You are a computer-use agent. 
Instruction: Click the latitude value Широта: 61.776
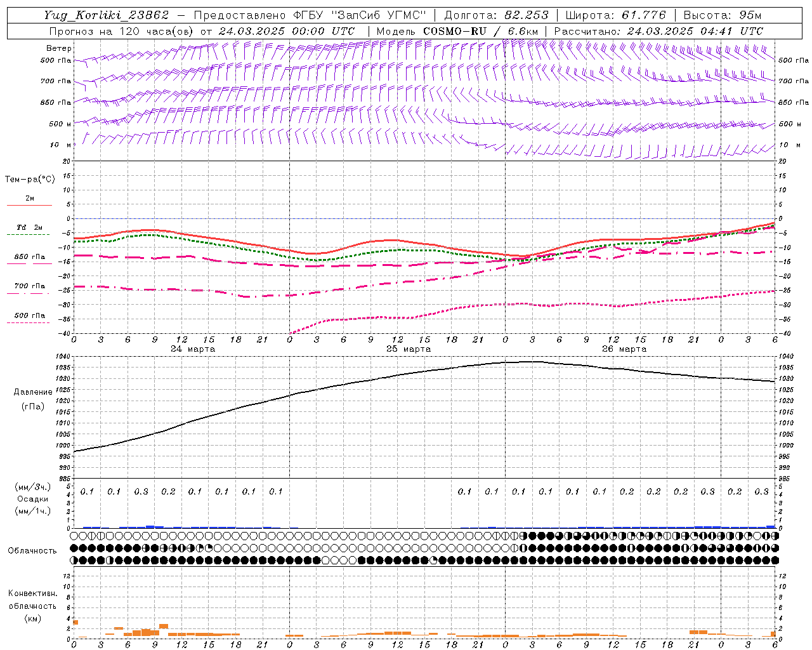click(x=615, y=15)
